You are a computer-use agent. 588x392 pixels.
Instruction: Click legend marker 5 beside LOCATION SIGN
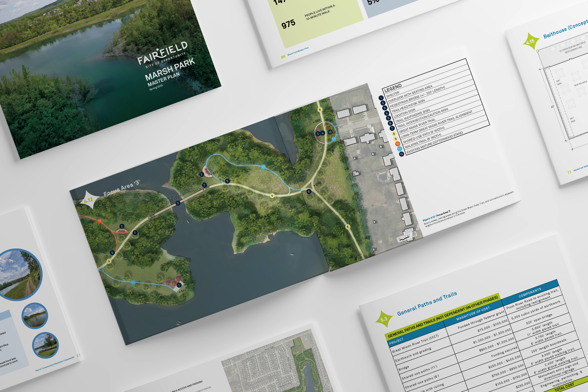(388, 118)
